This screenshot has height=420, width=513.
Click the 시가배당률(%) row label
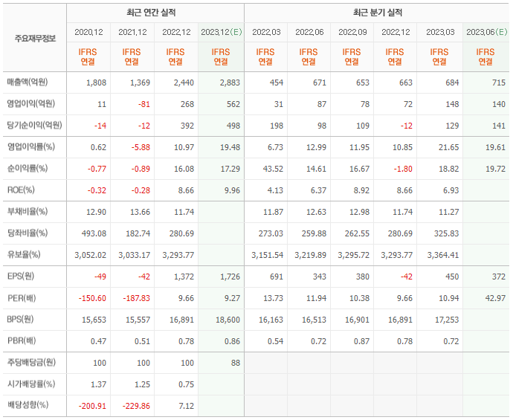coord(31,384)
